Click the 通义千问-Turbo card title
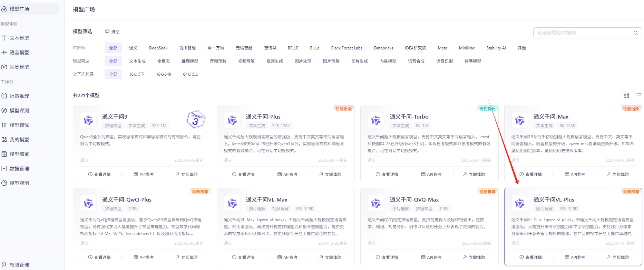Screen dimensions: 644x270 (409, 117)
